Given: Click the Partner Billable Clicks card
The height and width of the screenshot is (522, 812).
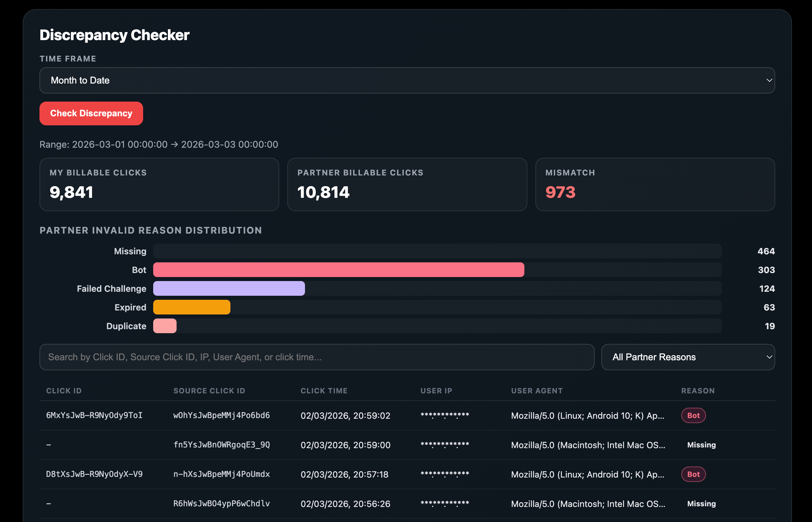Looking at the screenshot, I should coord(407,185).
